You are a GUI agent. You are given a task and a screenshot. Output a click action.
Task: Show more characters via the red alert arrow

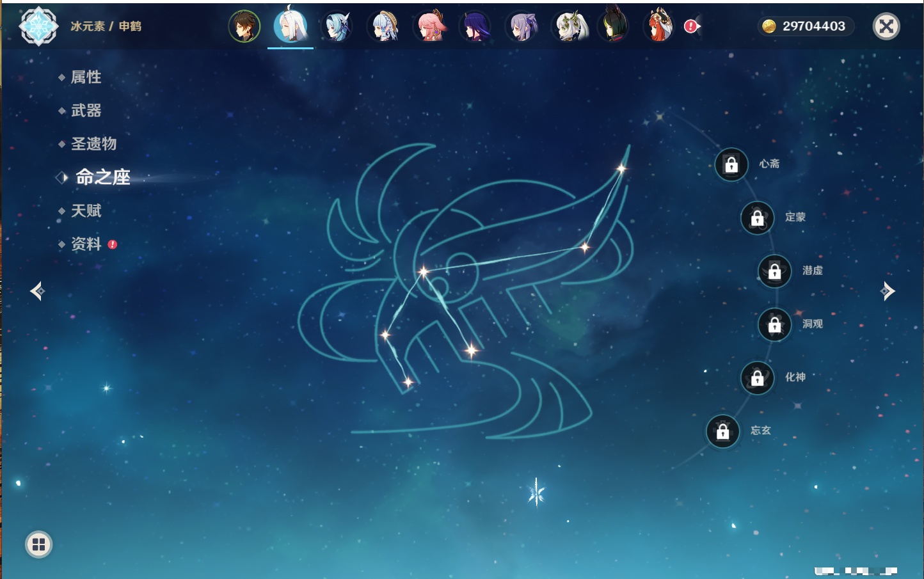coord(692,26)
